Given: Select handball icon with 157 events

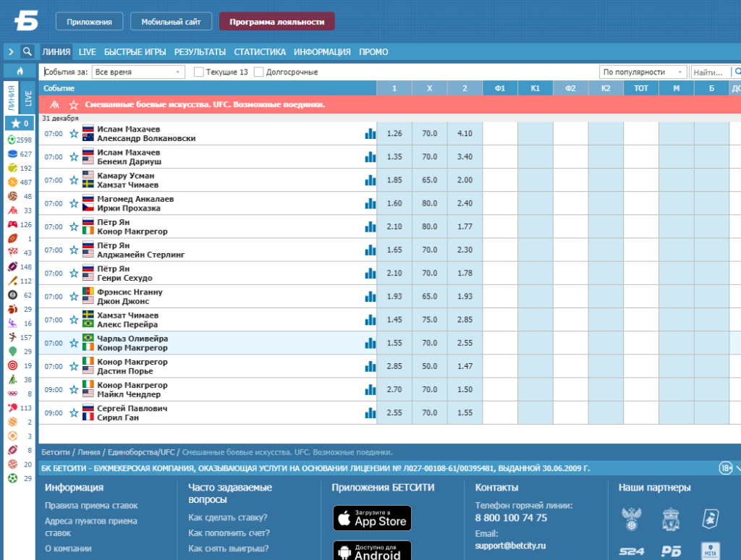Looking at the screenshot, I should (12, 337).
